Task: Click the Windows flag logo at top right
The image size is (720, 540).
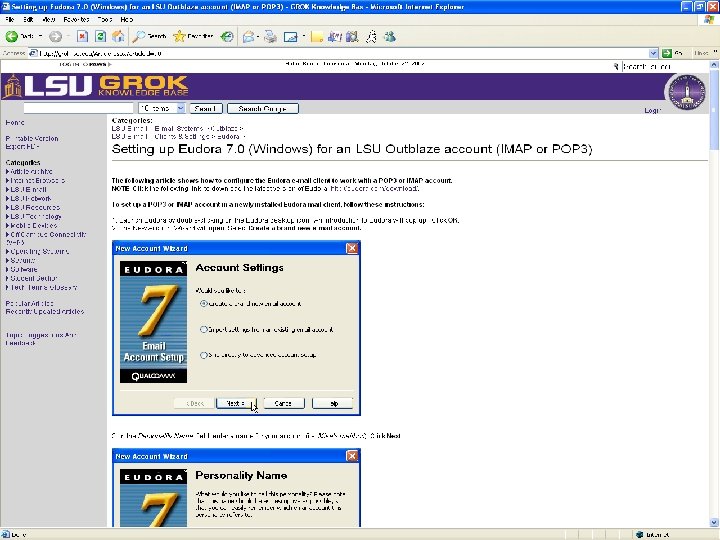Action: click(709, 19)
